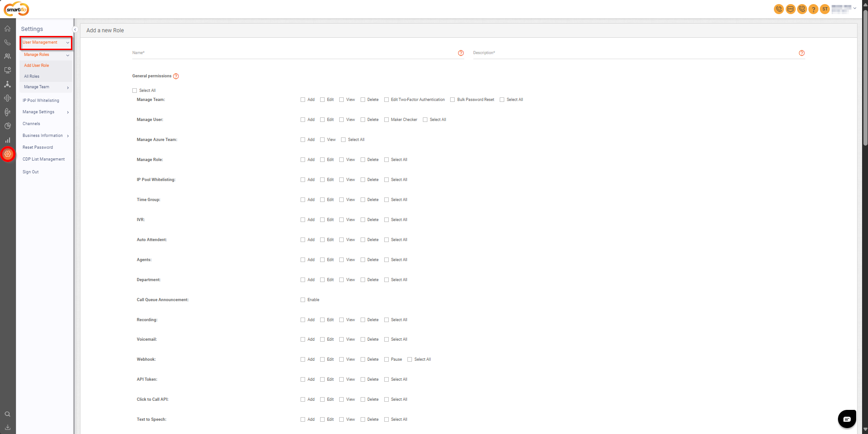The width and height of the screenshot is (868, 434).
Task: Click the help icon next to General permissions
Action: click(176, 76)
